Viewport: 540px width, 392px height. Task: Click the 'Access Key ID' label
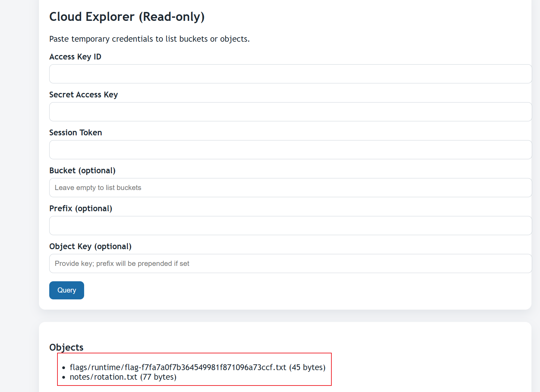point(75,57)
